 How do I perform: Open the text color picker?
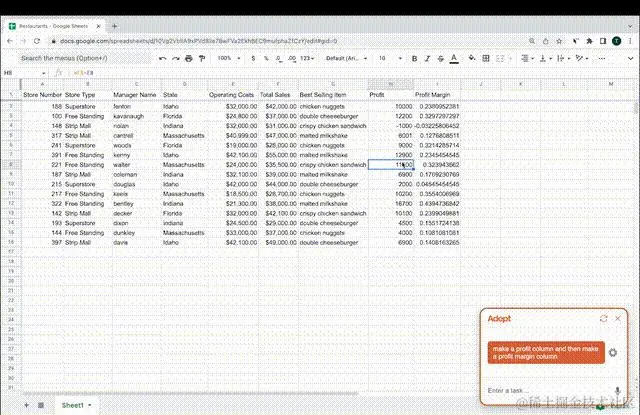coord(454,58)
